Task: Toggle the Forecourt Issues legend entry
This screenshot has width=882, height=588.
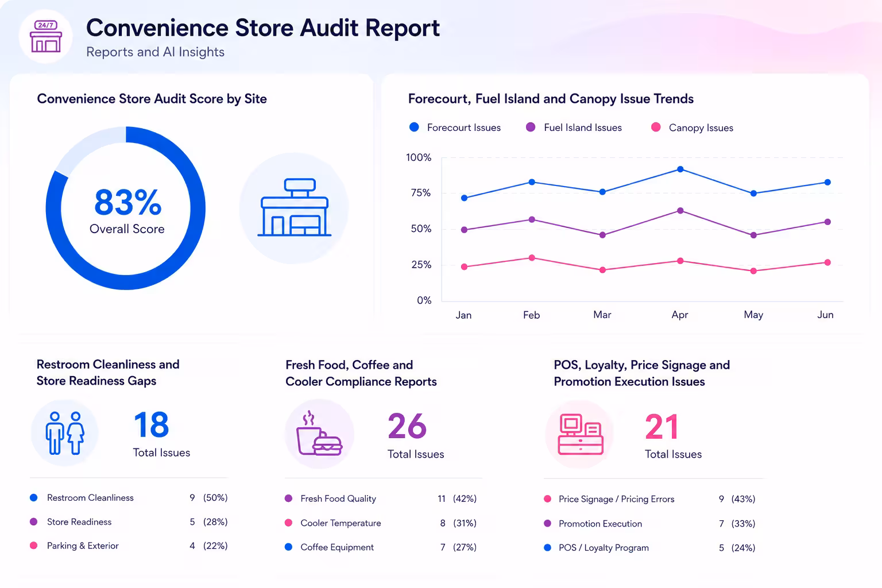Action: click(455, 127)
